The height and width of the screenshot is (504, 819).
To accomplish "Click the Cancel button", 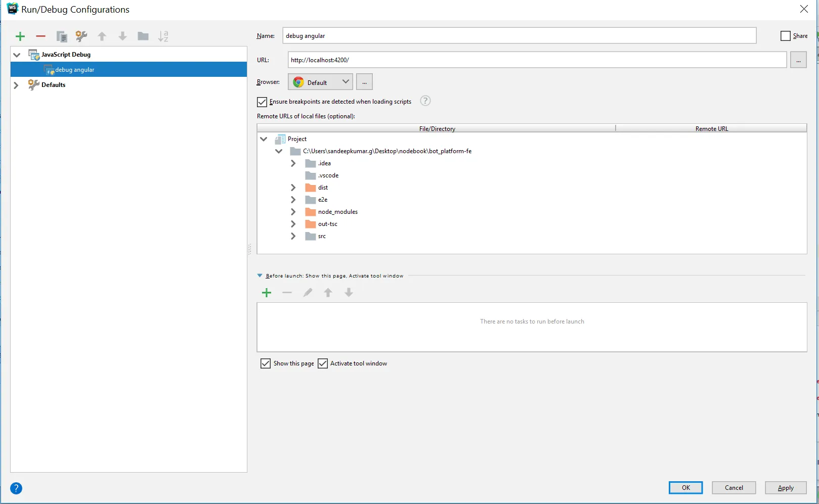I will 734,488.
